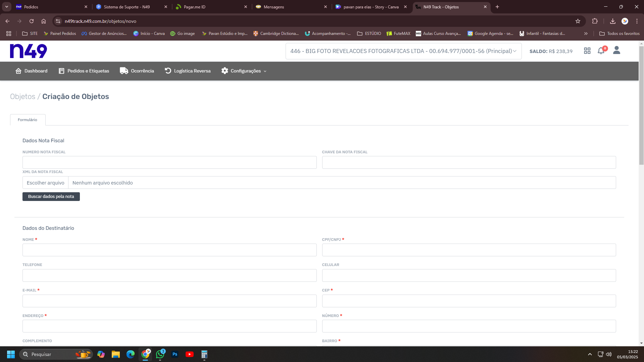Click Buscar dados pela nota button
The image size is (644, 362).
pos(51,197)
